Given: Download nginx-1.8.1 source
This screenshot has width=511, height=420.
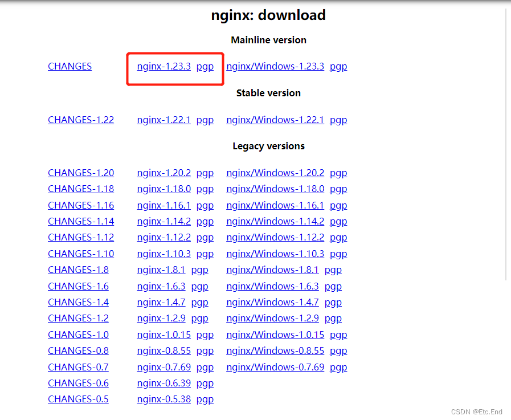Looking at the screenshot, I should tap(161, 270).
